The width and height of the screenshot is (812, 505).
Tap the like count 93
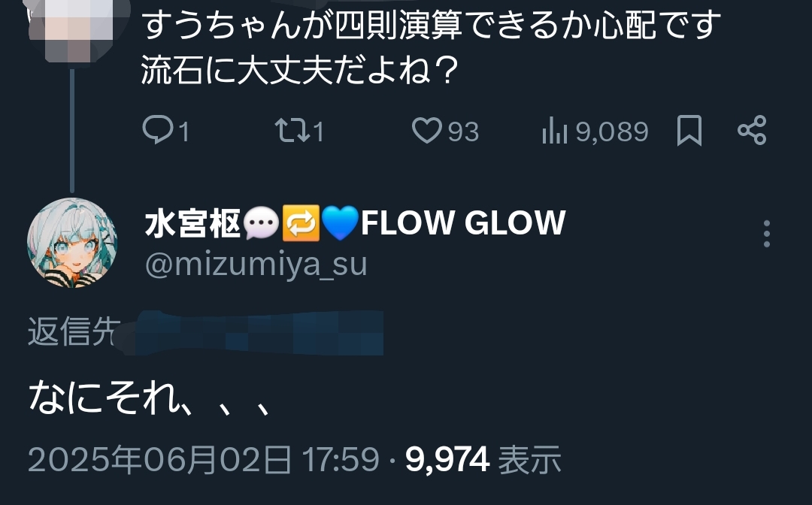pyautogui.click(x=463, y=132)
